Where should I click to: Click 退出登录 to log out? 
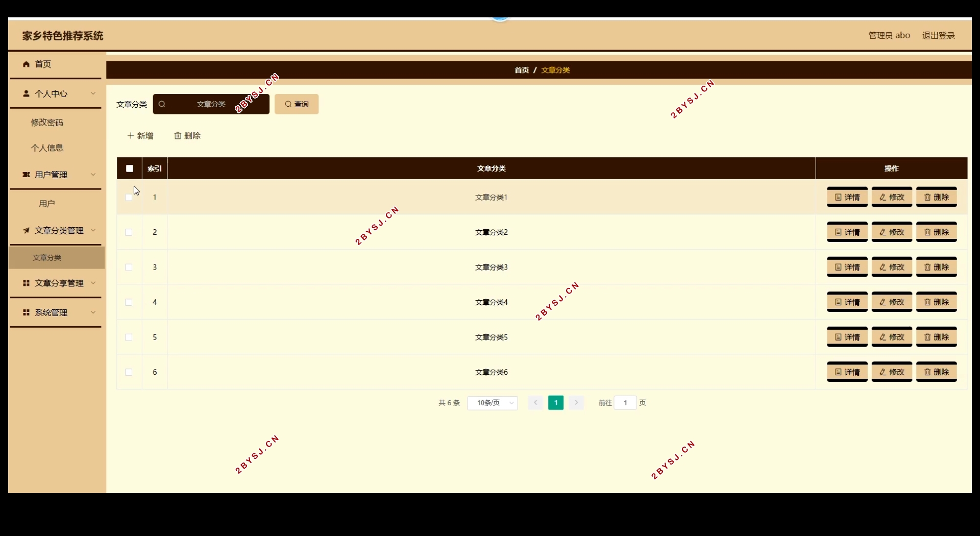click(x=938, y=35)
